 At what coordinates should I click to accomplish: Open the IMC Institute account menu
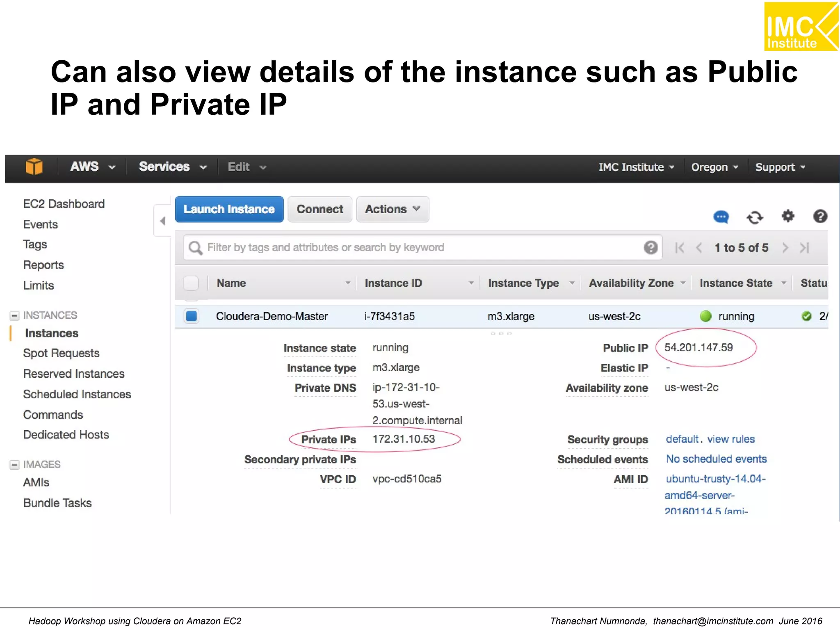[x=636, y=167]
